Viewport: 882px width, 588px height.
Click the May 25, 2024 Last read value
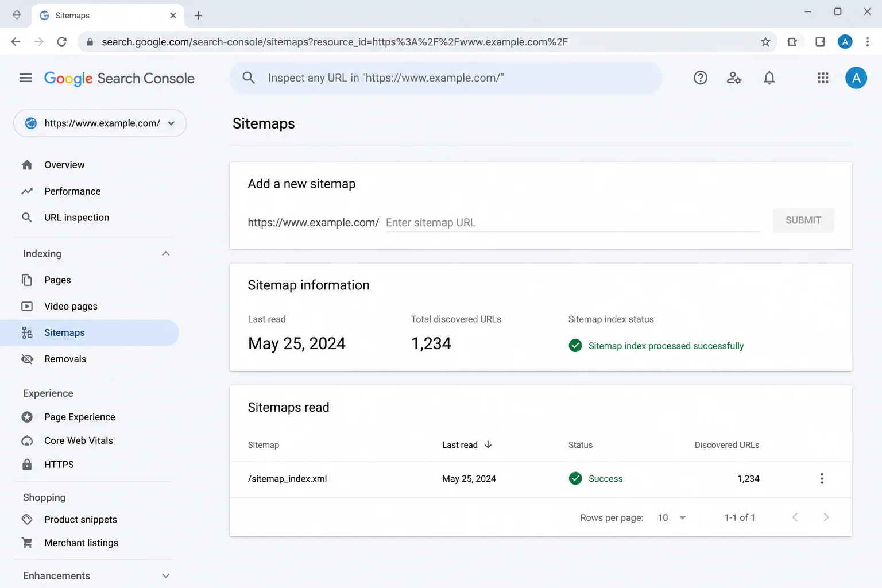coord(297,343)
